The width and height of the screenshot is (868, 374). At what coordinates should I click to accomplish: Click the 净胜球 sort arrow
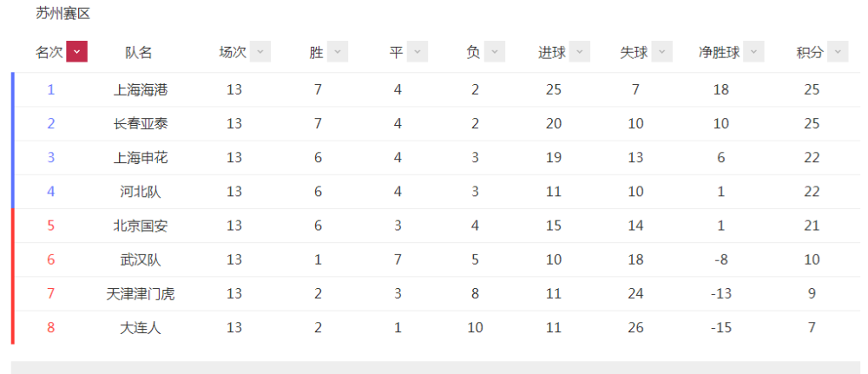(754, 52)
